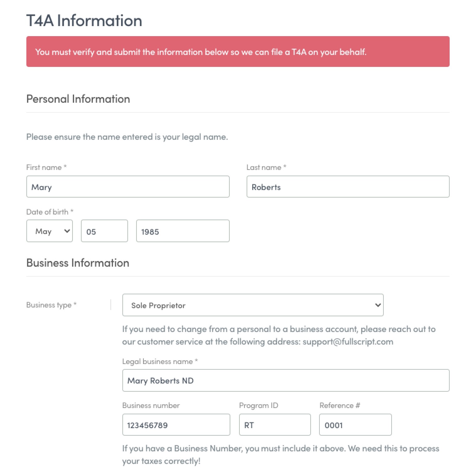Click the Program ID field showing RT
This screenshot has height=468, width=476.
(x=275, y=425)
